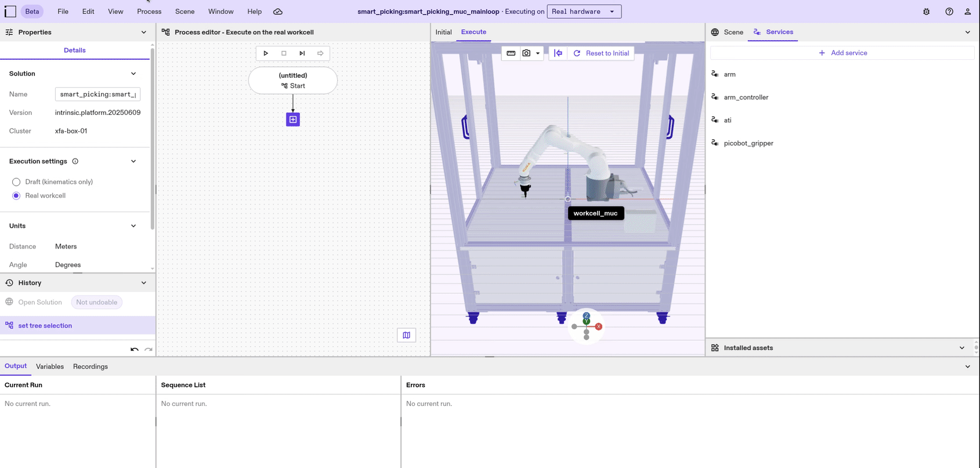
Task: Click the jump-to-start scene icon
Action: pos(558,53)
